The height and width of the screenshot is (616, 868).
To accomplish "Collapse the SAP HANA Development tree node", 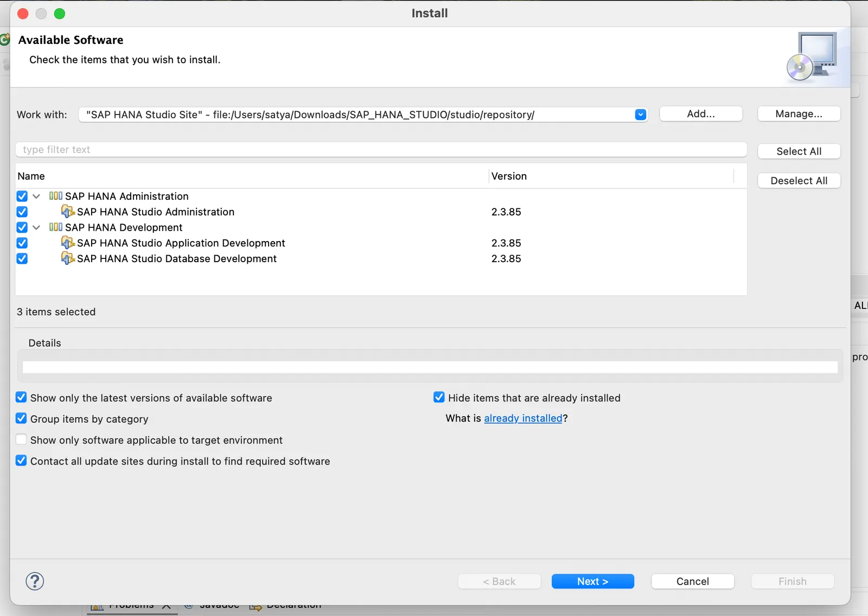I will (x=36, y=227).
